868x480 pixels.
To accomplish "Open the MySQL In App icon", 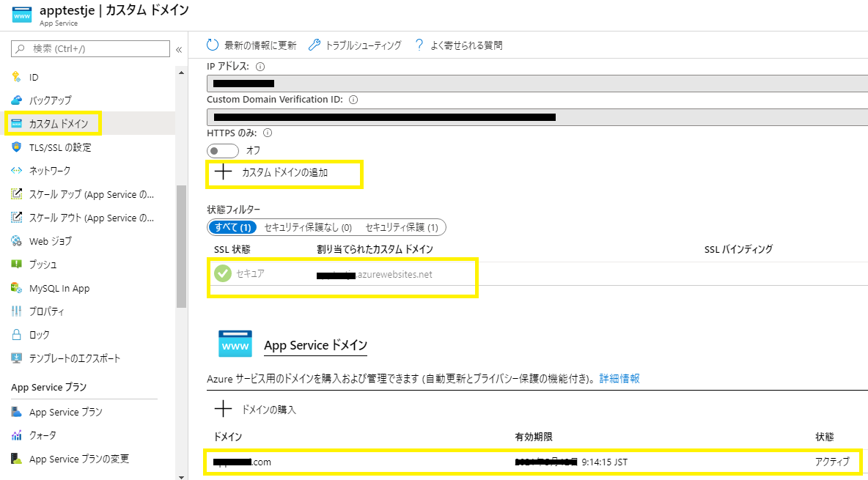I will click(17, 288).
